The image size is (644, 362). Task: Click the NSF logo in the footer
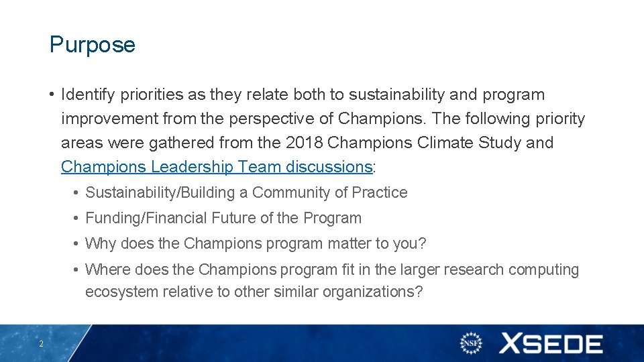coord(471,343)
